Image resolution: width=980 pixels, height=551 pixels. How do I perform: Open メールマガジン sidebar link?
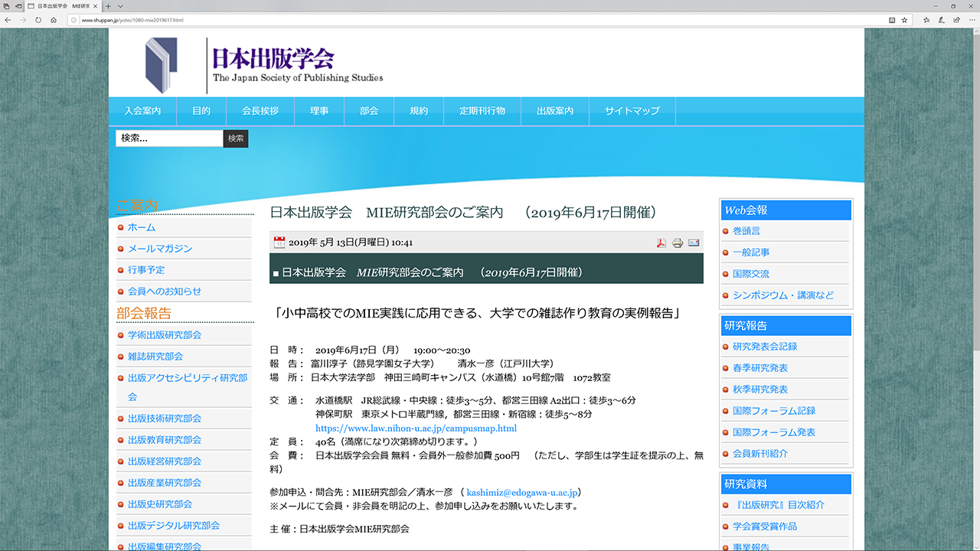pyautogui.click(x=160, y=249)
